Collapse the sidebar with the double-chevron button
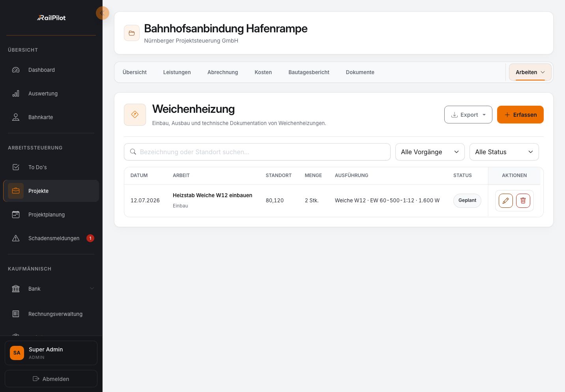 102,13
